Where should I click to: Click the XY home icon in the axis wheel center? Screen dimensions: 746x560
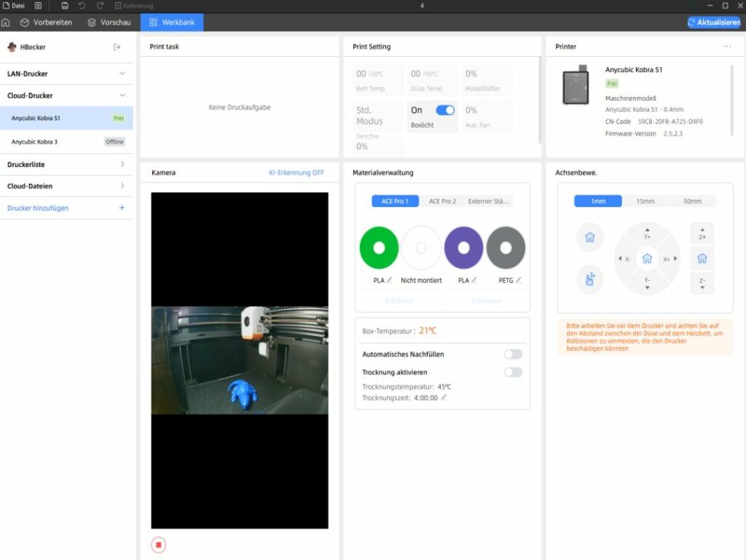tap(647, 258)
